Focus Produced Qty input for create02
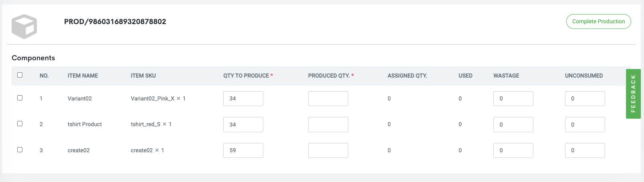The image size is (644, 182). point(328,150)
